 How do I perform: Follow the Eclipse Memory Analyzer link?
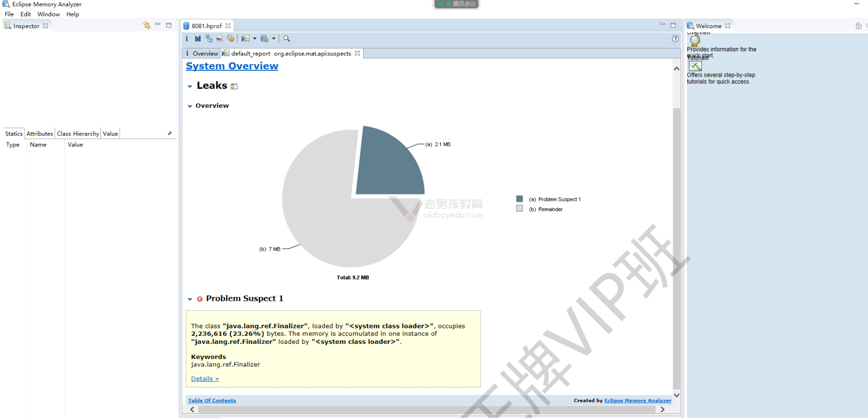(x=638, y=400)
